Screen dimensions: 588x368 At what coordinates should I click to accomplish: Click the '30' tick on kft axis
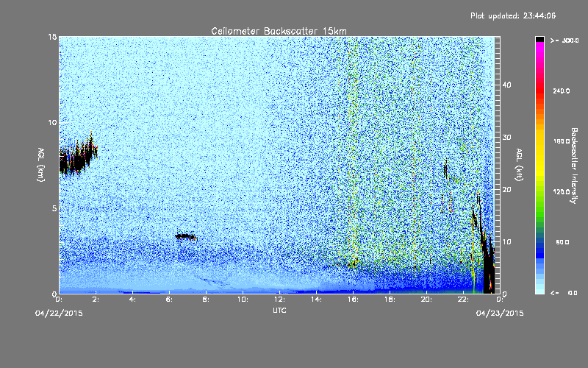coord(506,138)
